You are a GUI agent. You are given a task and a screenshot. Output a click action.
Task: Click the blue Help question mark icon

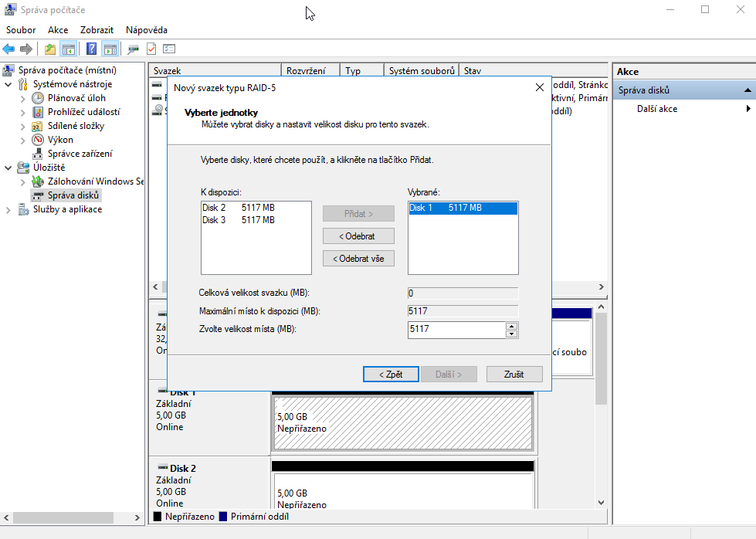coord(91,49)
